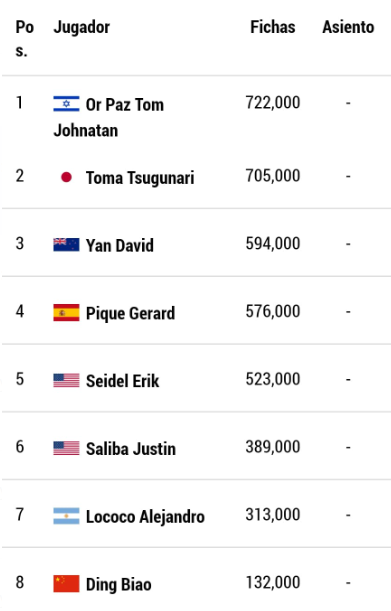Open Toma Tsugunari's player entry

click(x=140, y=178)
